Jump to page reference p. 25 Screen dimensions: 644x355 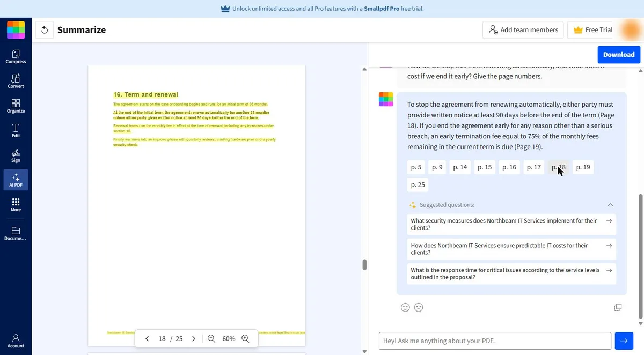(418, 184)
